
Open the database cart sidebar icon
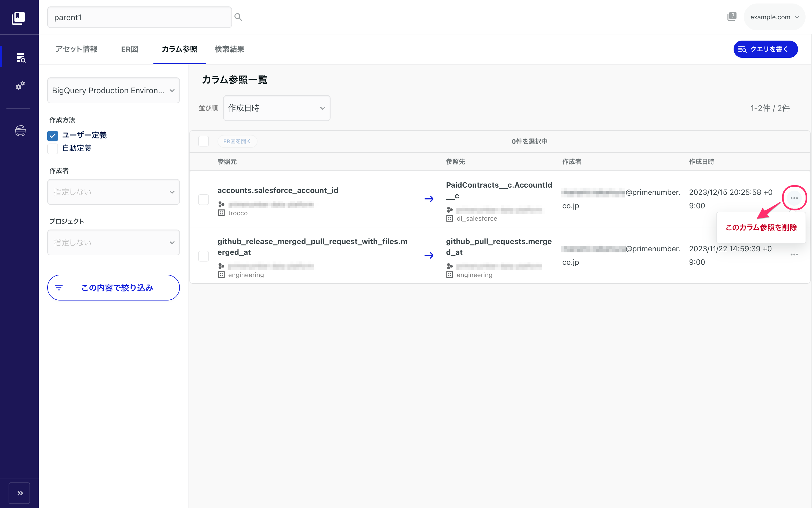tap(20, 130)
